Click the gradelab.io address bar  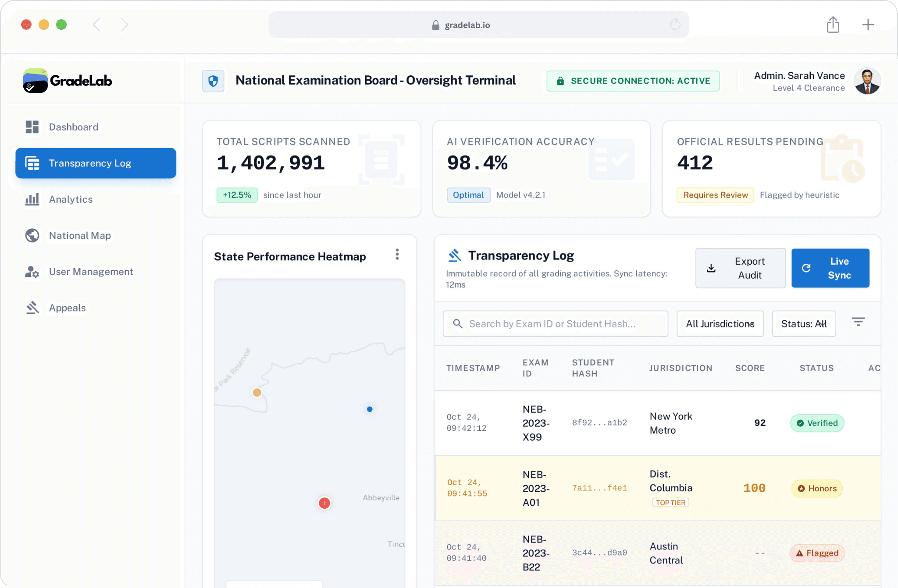[478, 25]
